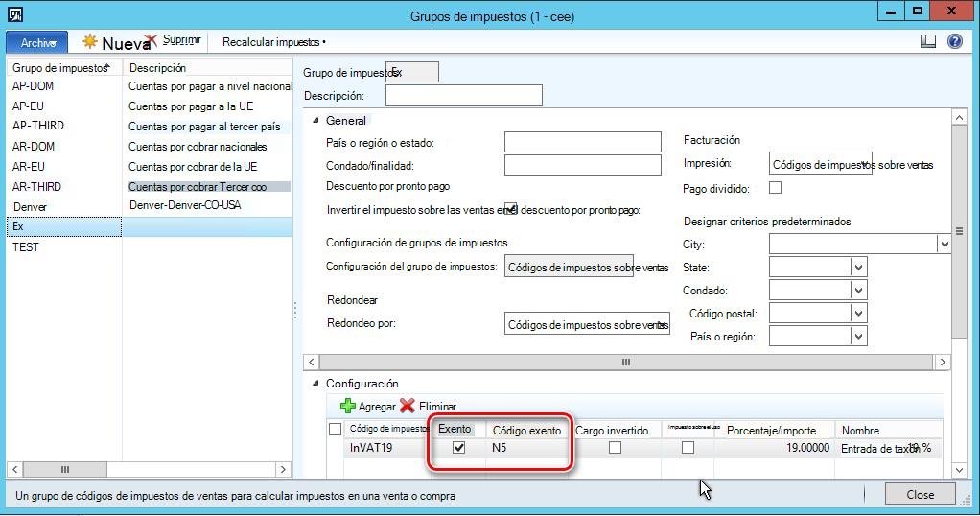This screenshot has width=980, height=516.
Task: Click the Close button
Action: (x=920, y=494)
